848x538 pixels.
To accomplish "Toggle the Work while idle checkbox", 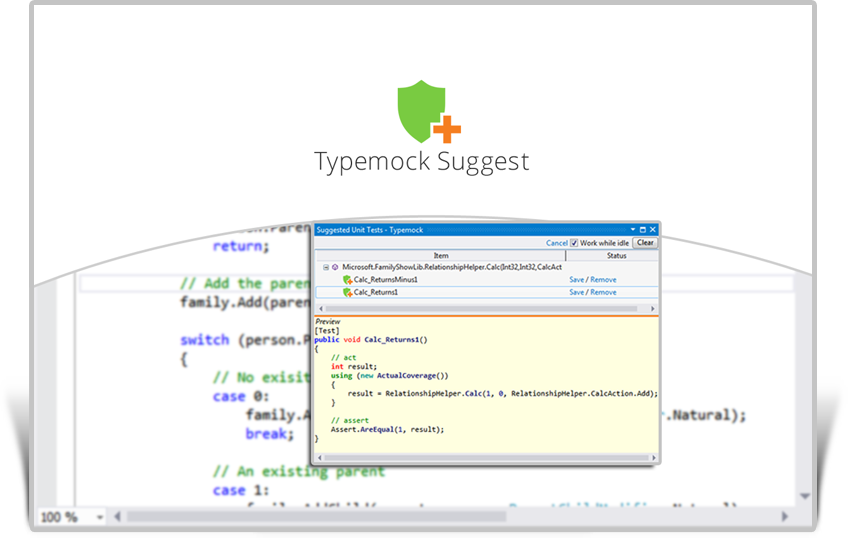I will (x=574, y=243).
